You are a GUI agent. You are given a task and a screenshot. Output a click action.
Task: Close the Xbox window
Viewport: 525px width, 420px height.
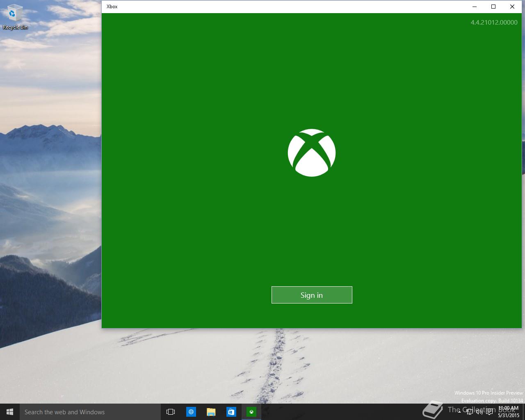point(512,7)
